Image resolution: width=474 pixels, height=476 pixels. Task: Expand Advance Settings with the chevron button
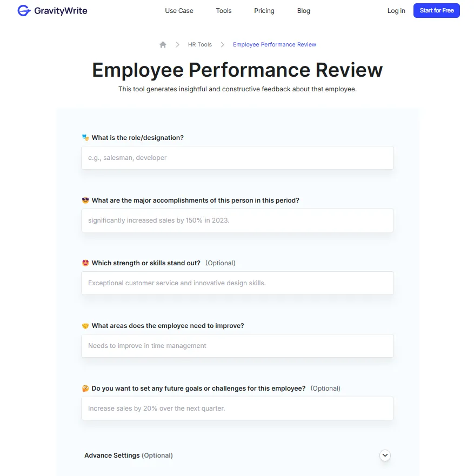[385, 455]
